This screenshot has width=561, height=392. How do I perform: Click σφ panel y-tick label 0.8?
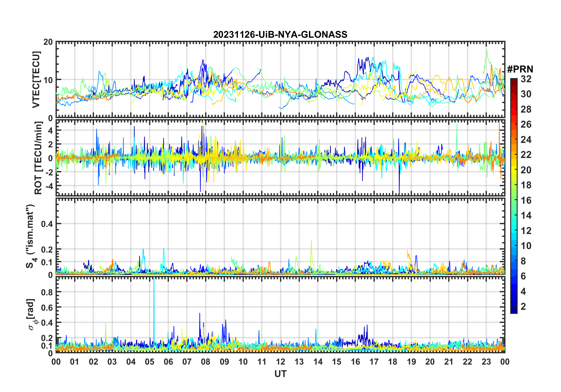click(47, 292)
